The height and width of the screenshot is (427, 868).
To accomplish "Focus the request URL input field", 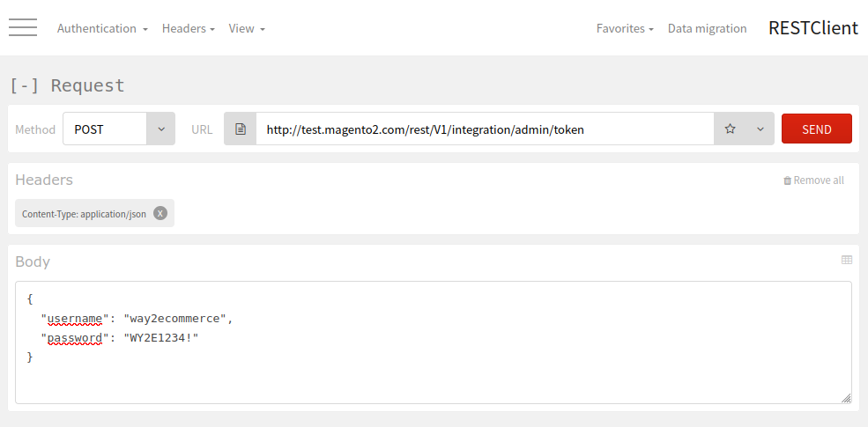I will pos(485,129).
